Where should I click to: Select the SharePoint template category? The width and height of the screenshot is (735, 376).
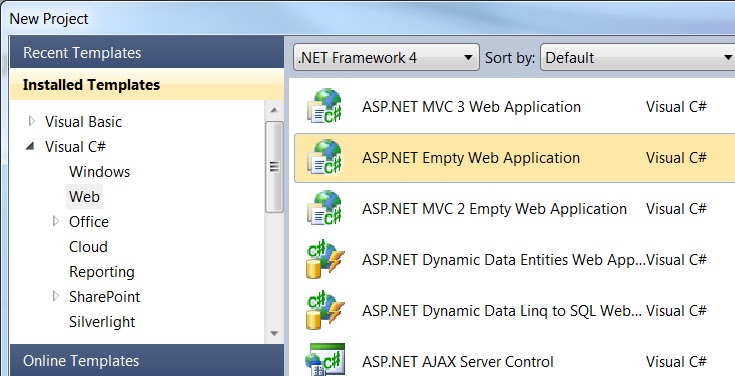click(x=105, y=297)
